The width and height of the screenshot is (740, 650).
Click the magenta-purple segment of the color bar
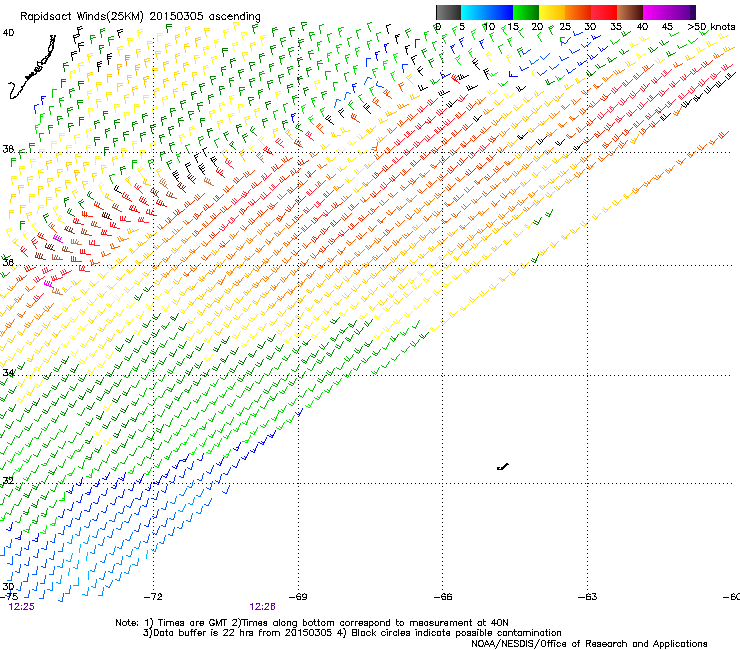coord(669,12)
